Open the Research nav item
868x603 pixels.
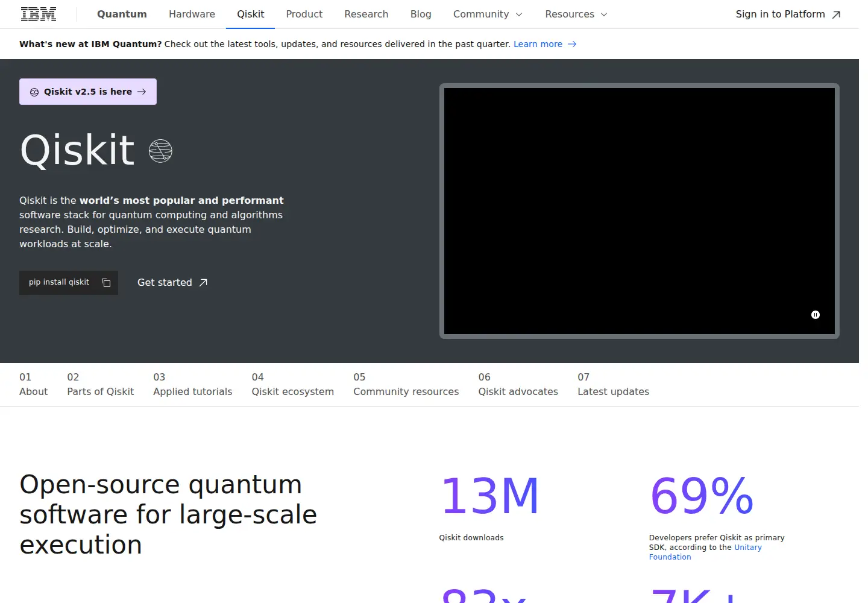click(366, 14)
